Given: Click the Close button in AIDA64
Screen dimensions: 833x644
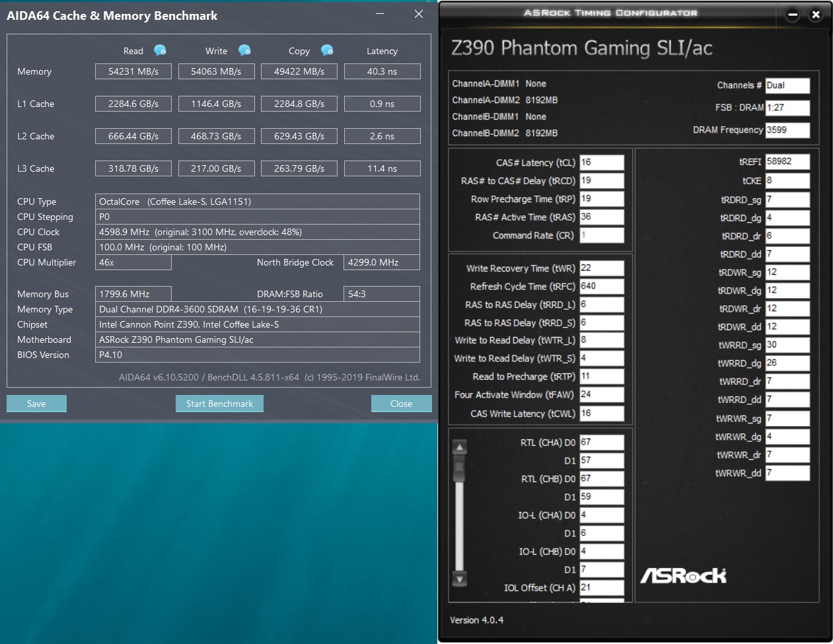Looking at the screenshot, I should (x=401, y=404).
